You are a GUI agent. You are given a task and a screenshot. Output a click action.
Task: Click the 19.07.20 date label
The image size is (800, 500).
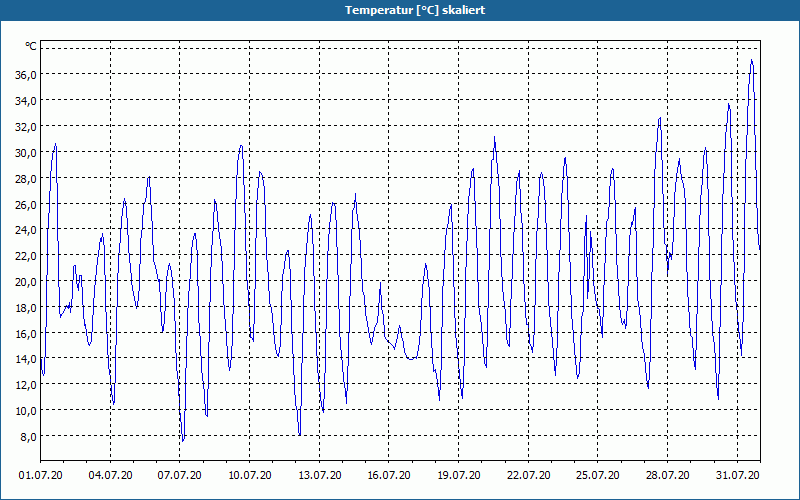(459, 475)
